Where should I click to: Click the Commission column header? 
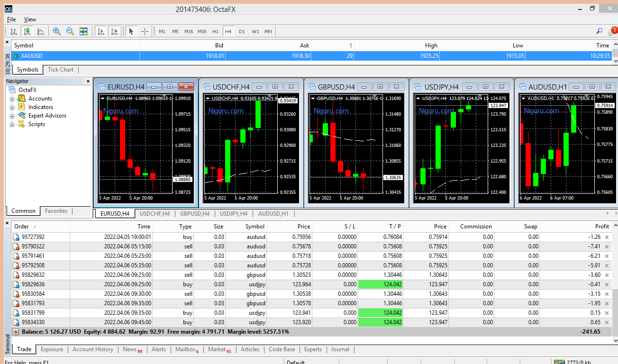click(x=472, y=227)
